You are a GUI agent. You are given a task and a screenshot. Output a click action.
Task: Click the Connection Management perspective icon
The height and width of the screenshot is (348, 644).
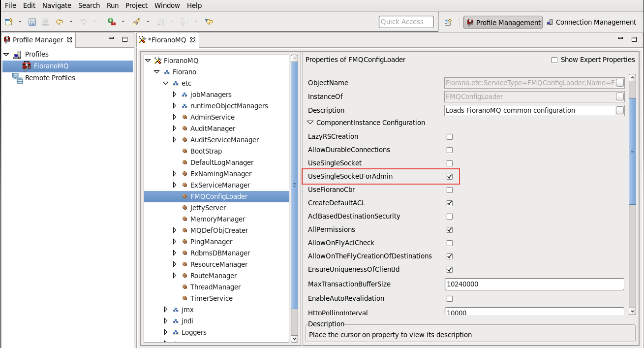(550, 22)
